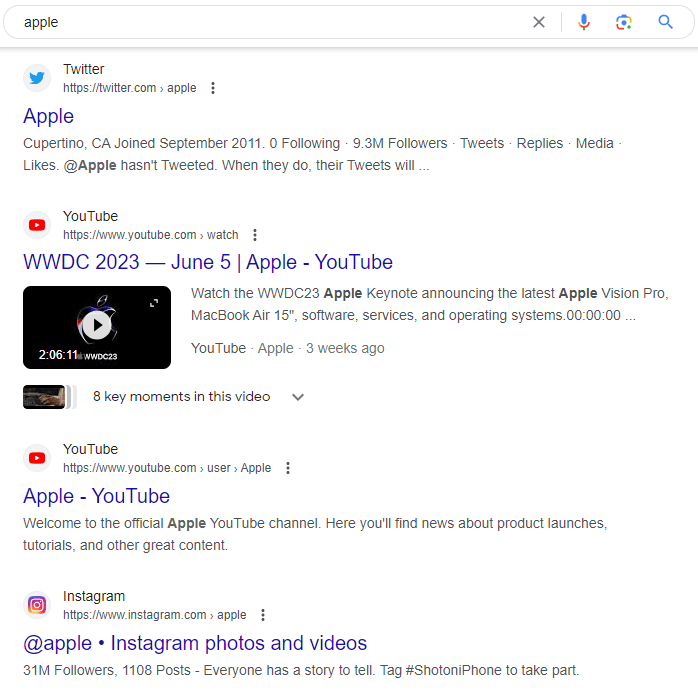Image resolution: width=698 pixels, height=696 pixels.
Task: Open the three-dot menu beside the instagram.com result
Action: pos(263,615)
